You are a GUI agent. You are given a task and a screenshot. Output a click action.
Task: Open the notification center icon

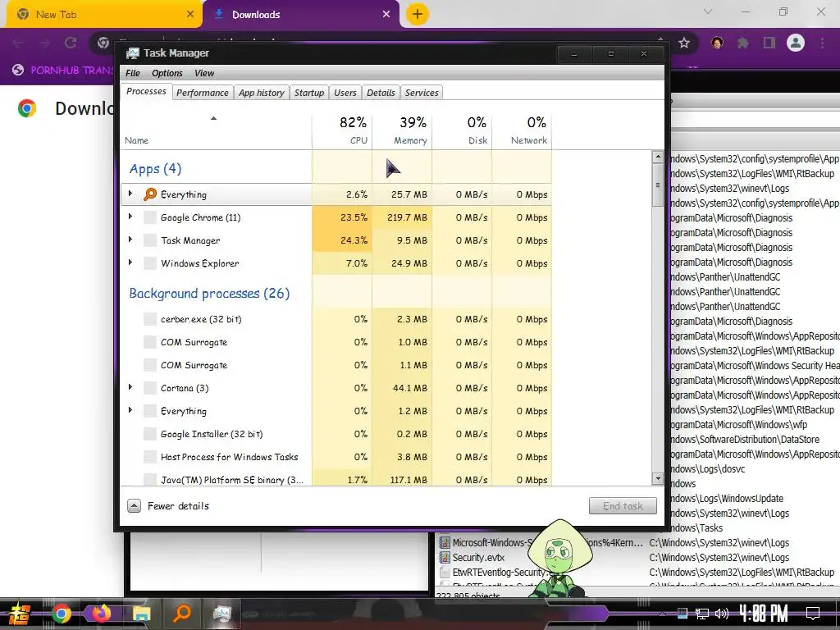point(813,614)
